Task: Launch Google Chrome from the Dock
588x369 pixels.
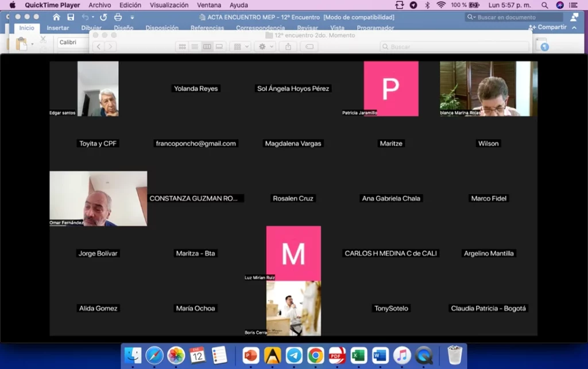Action: 315,355
